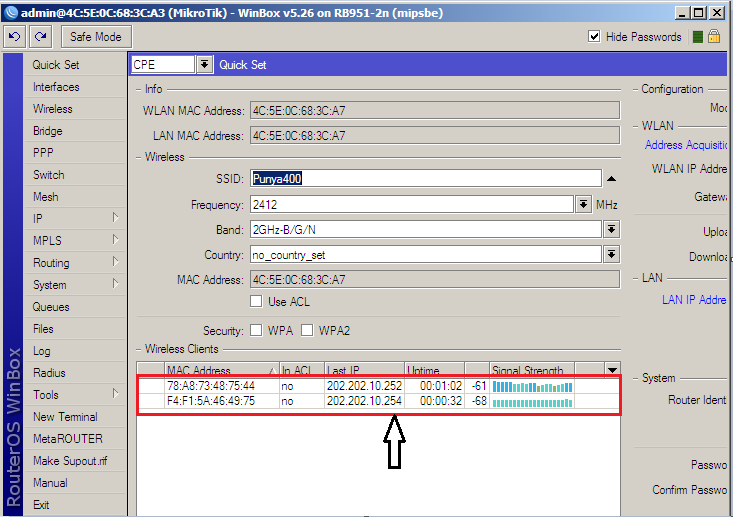
Task: Expand the Tools submenu arrow
Action: coord(115,394)
